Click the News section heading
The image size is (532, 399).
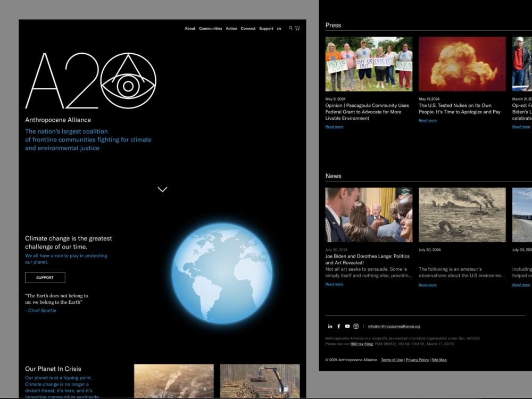point(333,176)
